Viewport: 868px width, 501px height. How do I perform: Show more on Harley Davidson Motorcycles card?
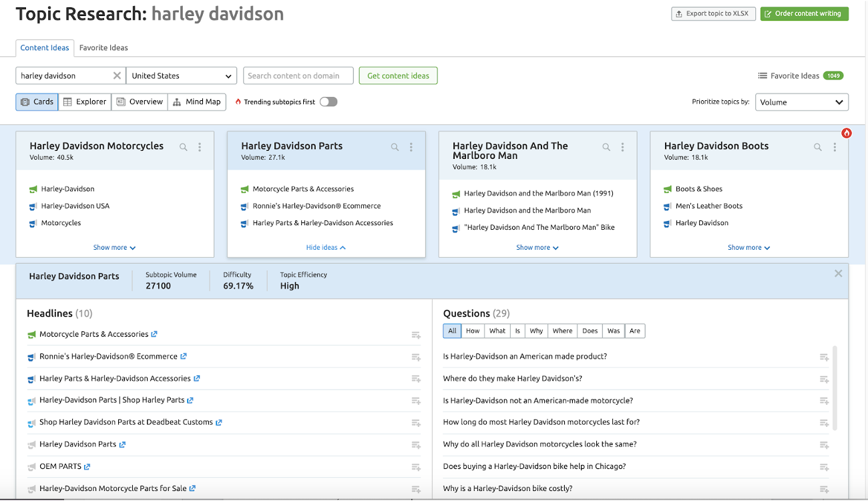click(114, 247)
